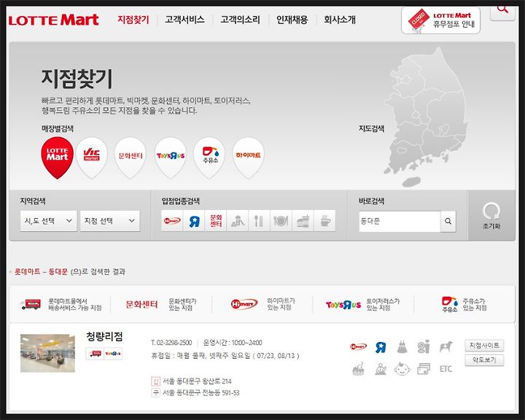Open the 고객의소리 menu
The image size is (525, 420).
point(240,20)
